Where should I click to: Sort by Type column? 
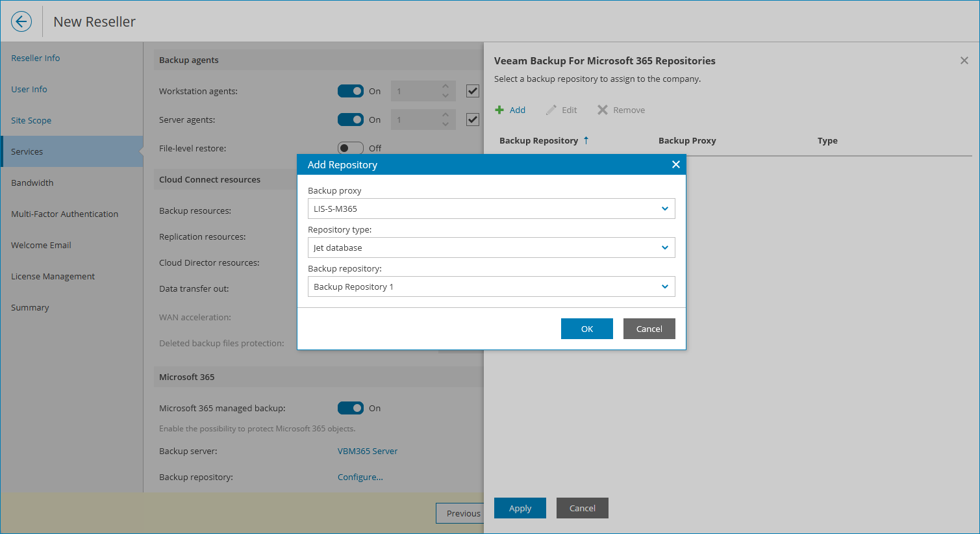click(827, 140)
